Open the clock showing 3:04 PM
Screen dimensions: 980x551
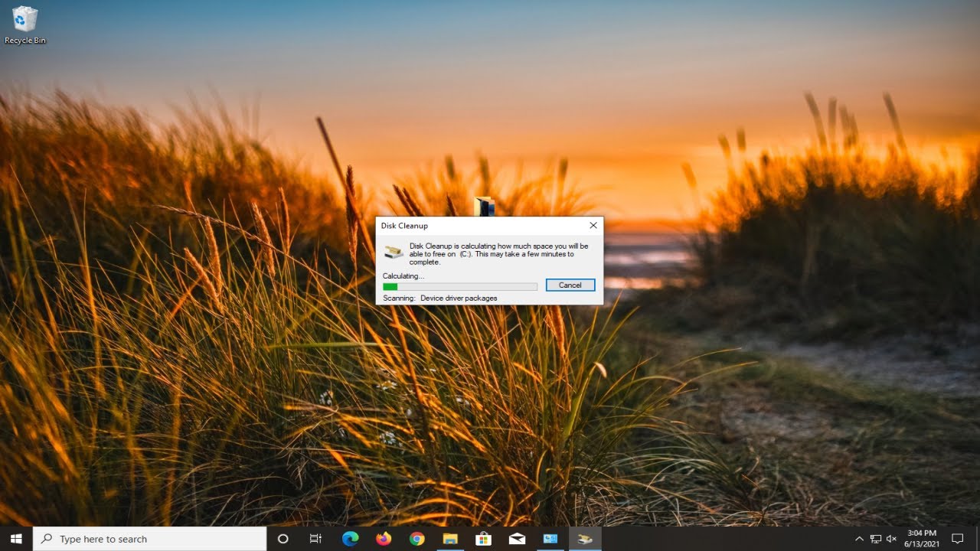(x=921, y=539)
